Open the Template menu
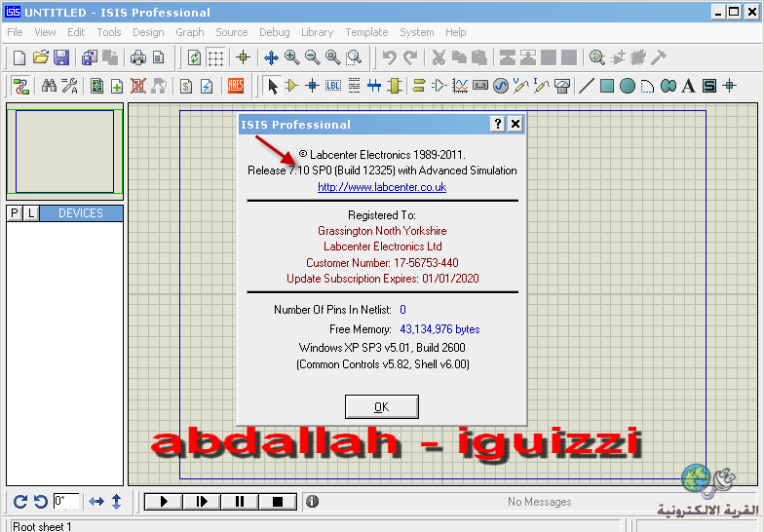 pos(366,32)
